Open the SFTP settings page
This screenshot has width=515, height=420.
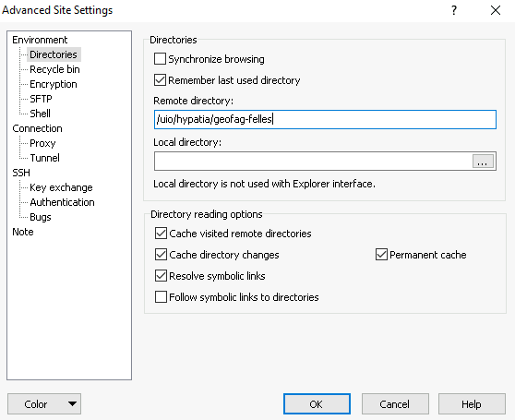41,99
